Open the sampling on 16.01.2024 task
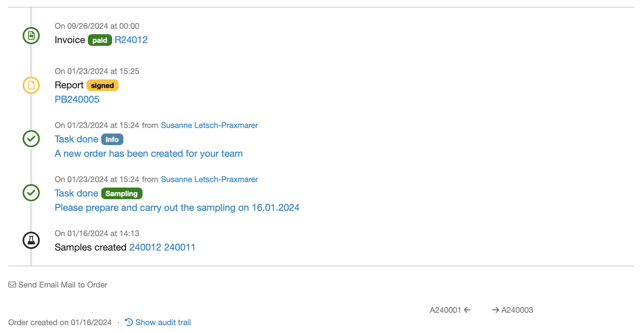The height and width of the screenshot is (332, 644). point(177,208)
